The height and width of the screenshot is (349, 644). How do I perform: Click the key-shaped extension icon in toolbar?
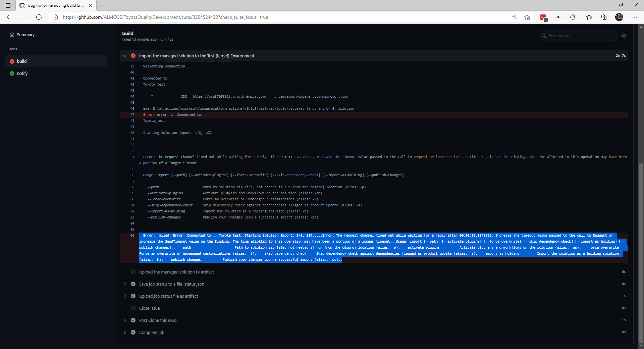558,17
